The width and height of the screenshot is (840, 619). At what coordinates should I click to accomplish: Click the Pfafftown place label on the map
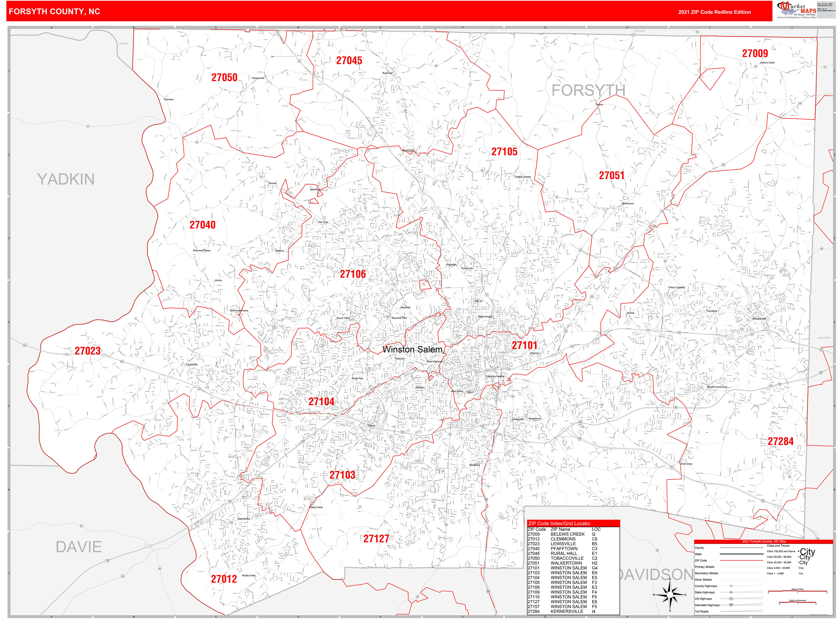(x=279, y=251)
